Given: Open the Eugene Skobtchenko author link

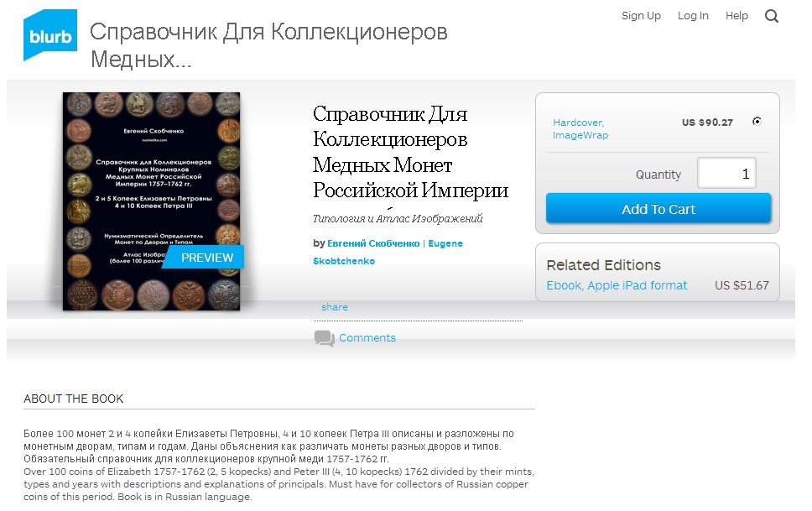Looking at the screenshot, I should [388, 252].
